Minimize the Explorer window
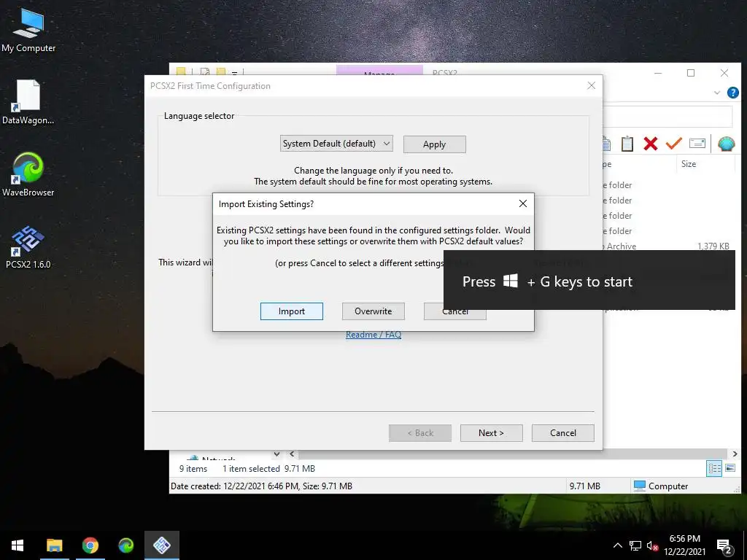The image size is (747, 560). (658, 73)
